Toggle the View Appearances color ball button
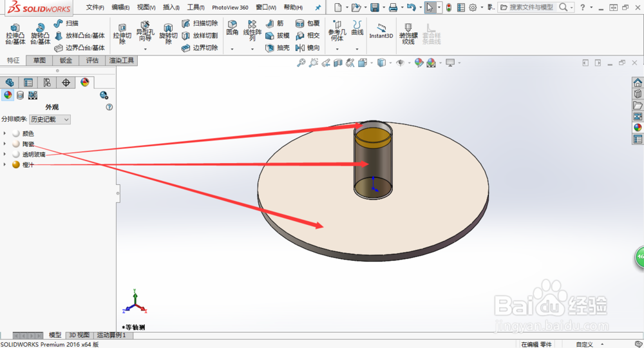Viewport: 644px width, 348px height. click(x=8, y=95)
